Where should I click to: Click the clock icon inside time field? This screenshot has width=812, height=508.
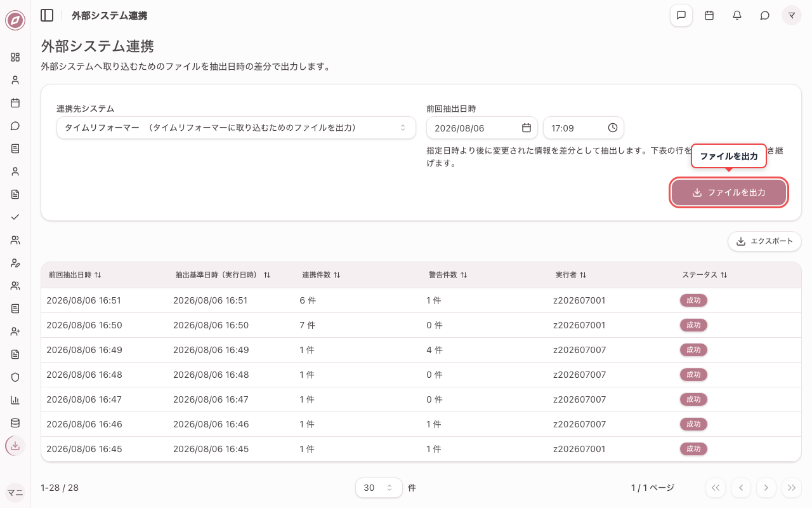[x=613, y=128]
